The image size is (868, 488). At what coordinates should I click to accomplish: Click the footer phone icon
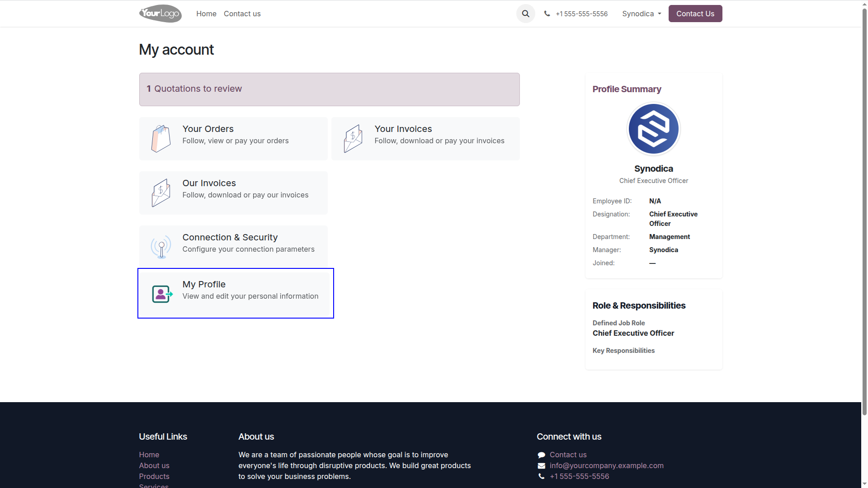[541, 476]
